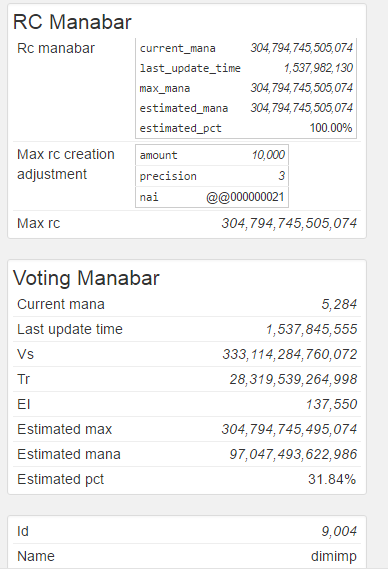
Task: Click the Id value 9,004
Action: point(339,531)
